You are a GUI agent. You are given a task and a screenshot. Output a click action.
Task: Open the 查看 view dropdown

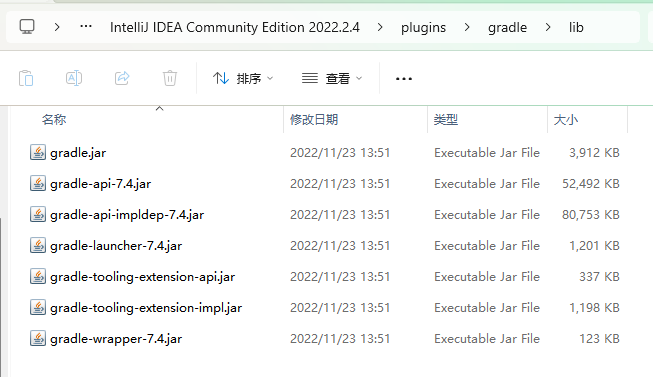pos(332,78)
